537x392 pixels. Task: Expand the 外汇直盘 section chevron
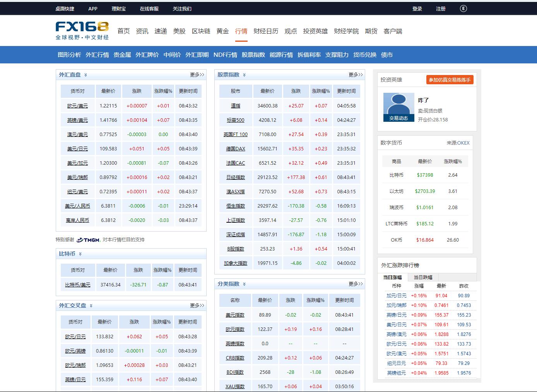pyautogui.click(x=86, y=75)
